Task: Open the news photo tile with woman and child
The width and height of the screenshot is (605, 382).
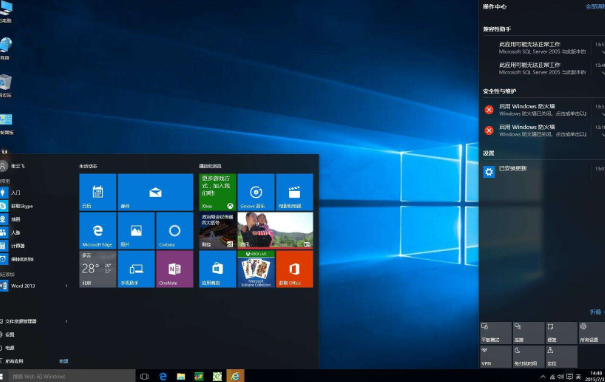Action: 275,230
